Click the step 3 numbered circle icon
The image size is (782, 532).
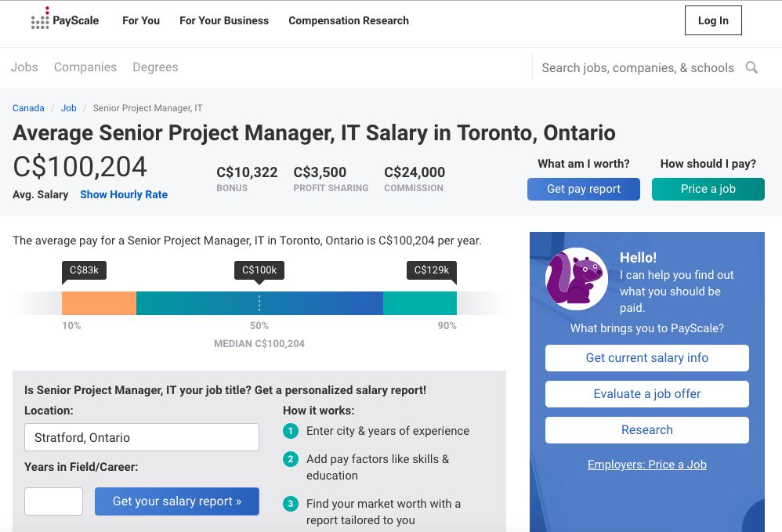coord(291,504)
